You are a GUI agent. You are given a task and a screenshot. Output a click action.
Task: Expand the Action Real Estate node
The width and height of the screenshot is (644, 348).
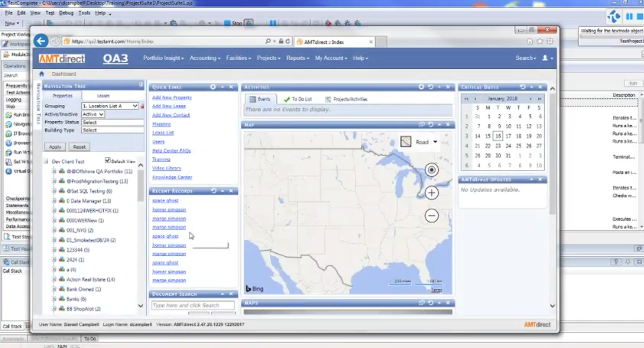pos(54,279)
